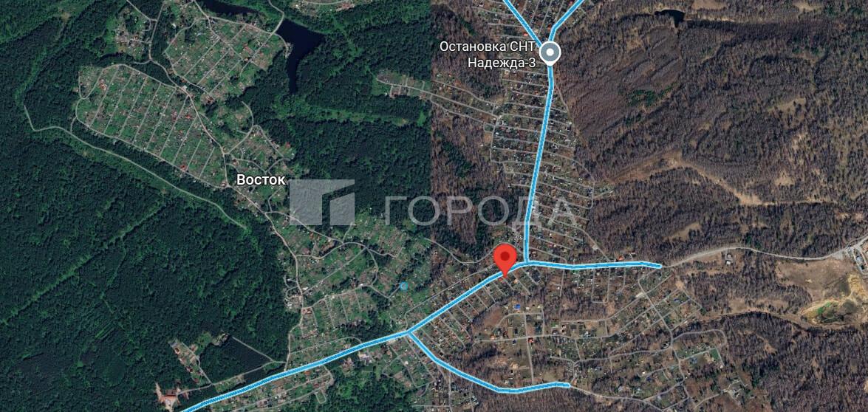Open the Восток place label
Screen dimensions: 868x412
coord(261,179)
